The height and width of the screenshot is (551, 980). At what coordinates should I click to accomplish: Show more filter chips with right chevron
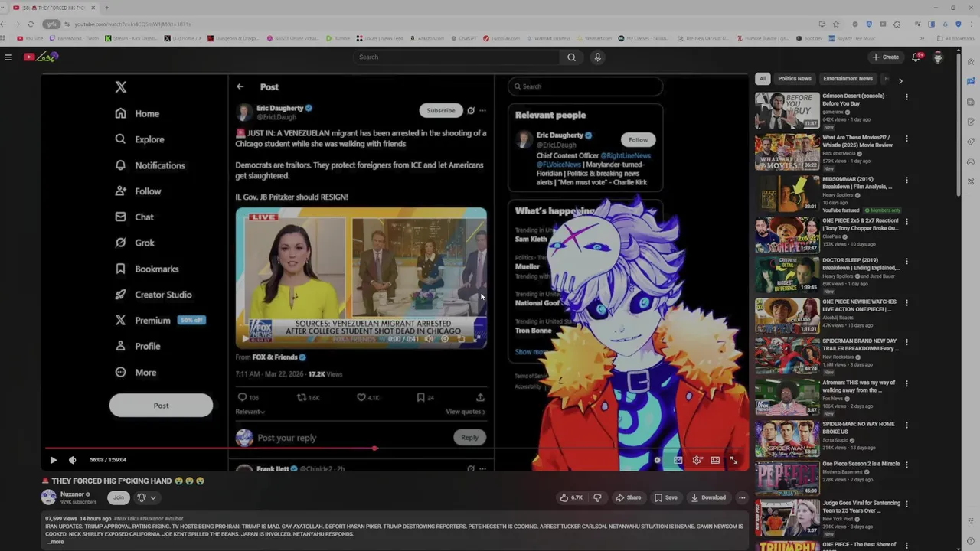point(900,80)
